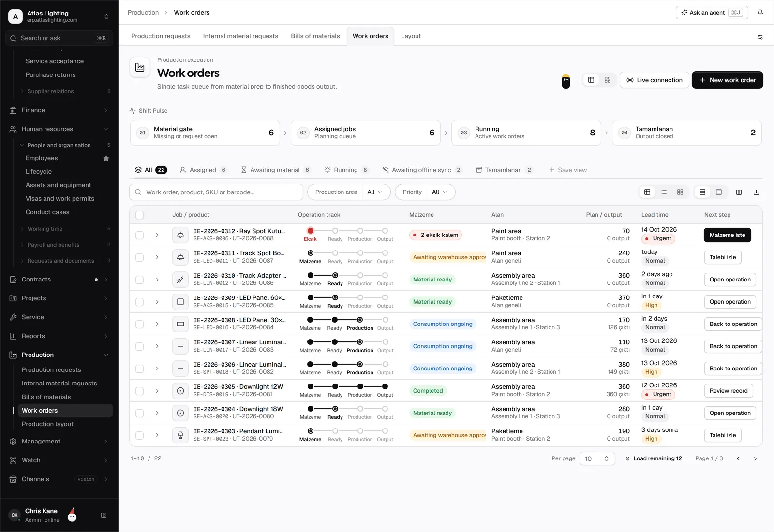Open the notifications bell
Image resolution: width=774 pixels, height=532 pixels.
pyautogui.click(x=760, y=13)
